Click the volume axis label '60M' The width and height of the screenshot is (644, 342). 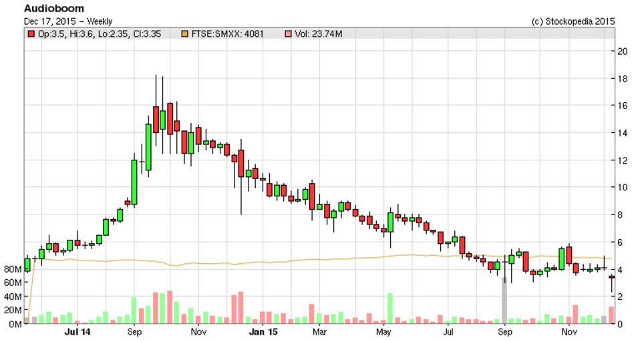12,283
